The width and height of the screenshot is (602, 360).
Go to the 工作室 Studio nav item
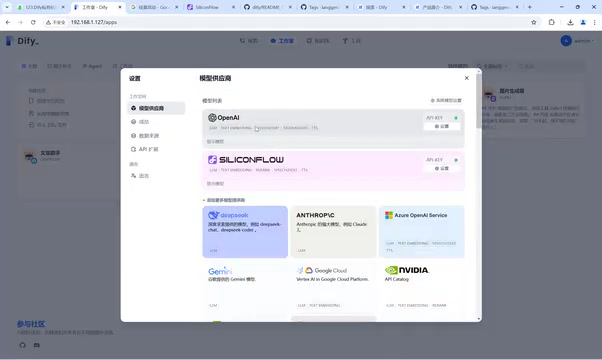point(282,41)
